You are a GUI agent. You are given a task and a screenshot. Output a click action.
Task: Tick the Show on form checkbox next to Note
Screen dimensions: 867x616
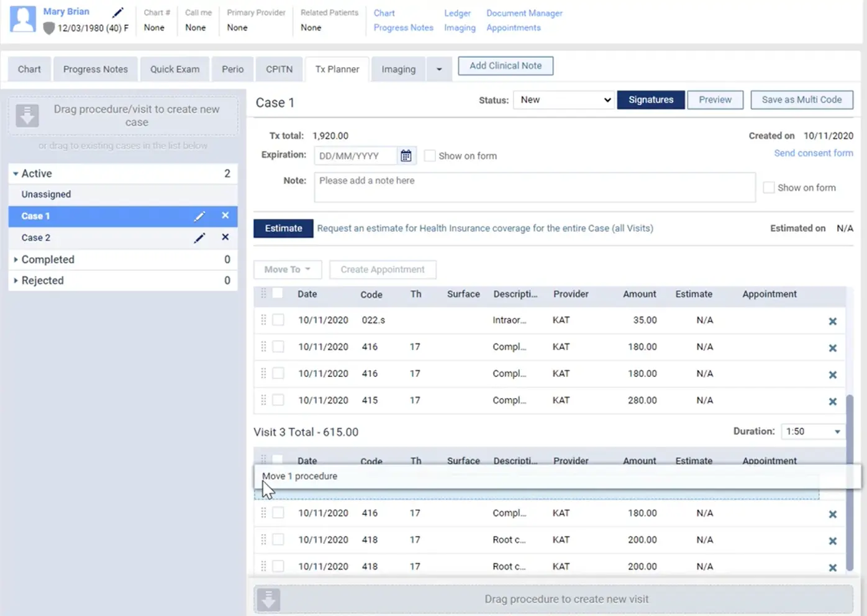[769, 188]
